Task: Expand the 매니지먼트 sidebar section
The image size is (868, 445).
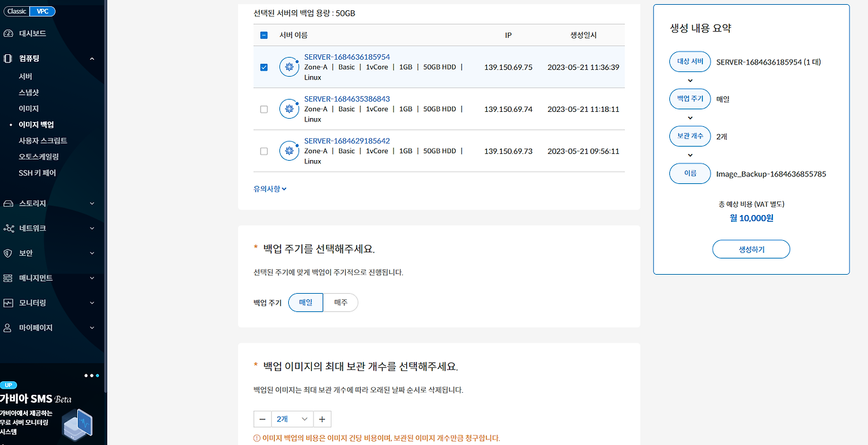Action: [x=8, y=277]
